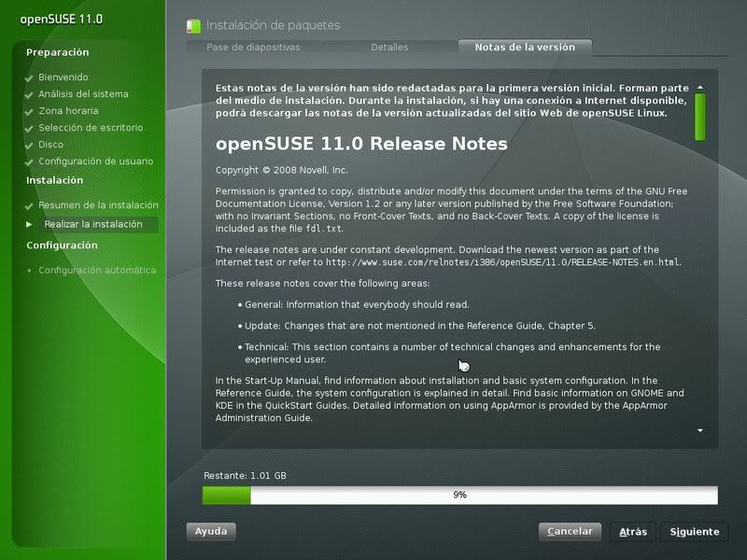
Task: Click the checkmark beside Configuración de usuario
Action: point(29,162)
